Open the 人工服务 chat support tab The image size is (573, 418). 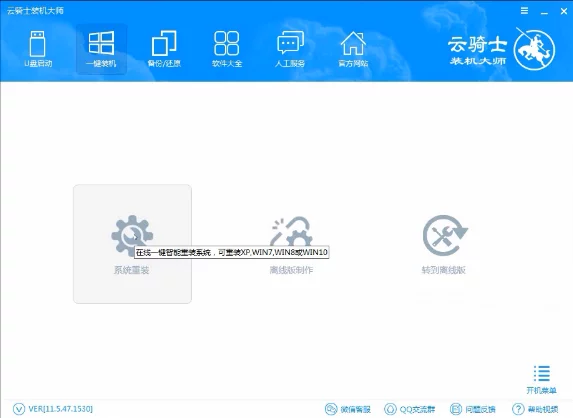tap(290, 49)
